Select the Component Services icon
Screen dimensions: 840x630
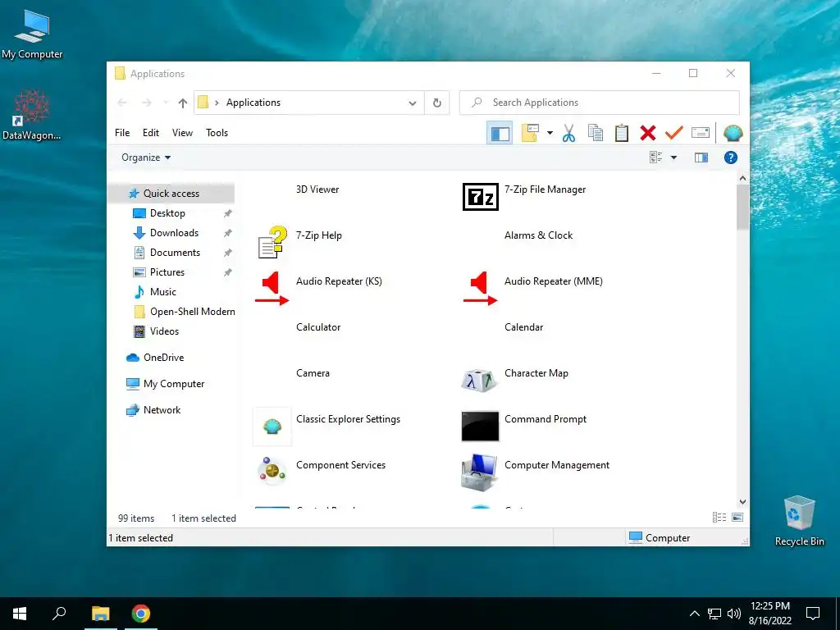point(272,472)
